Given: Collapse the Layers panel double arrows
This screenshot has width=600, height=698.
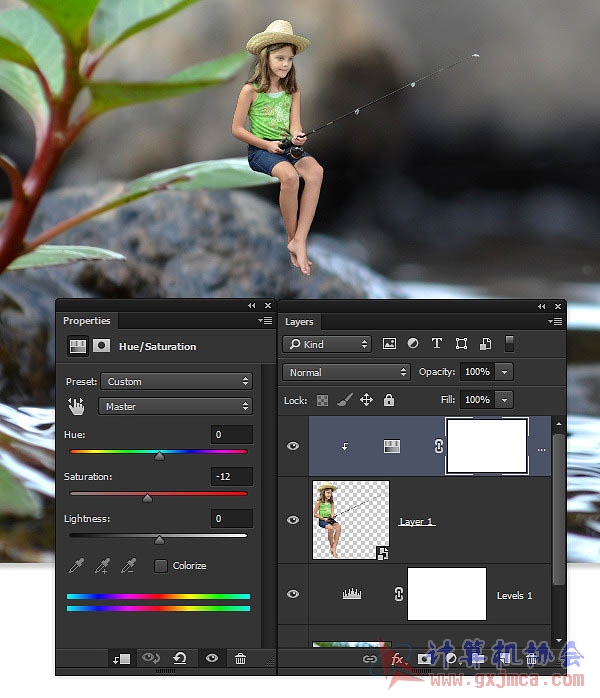Looking at the screenshot, I should click(x=541, y=306).
